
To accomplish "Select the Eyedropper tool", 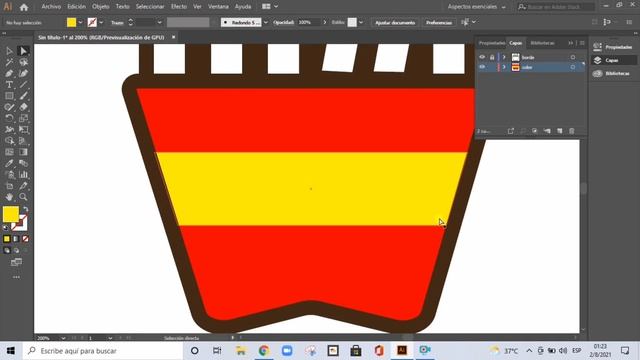I will point(9,163).
